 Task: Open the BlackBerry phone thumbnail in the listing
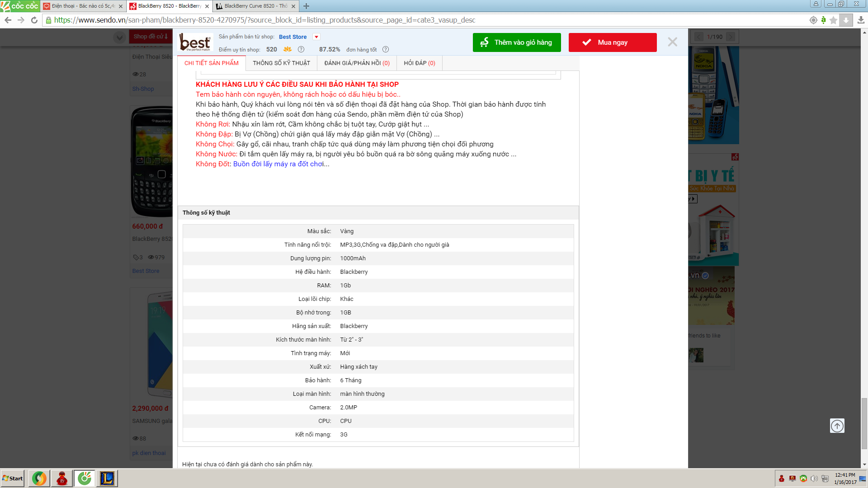[x=151, y=162]
